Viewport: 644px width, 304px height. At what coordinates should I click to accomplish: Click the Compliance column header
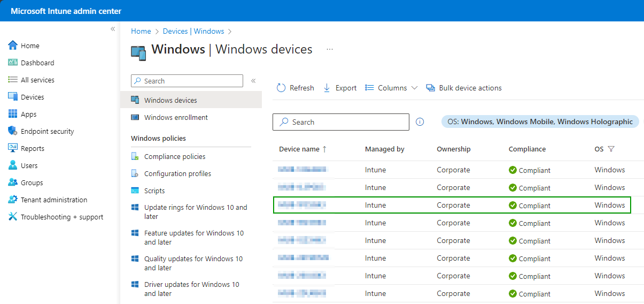527,149
